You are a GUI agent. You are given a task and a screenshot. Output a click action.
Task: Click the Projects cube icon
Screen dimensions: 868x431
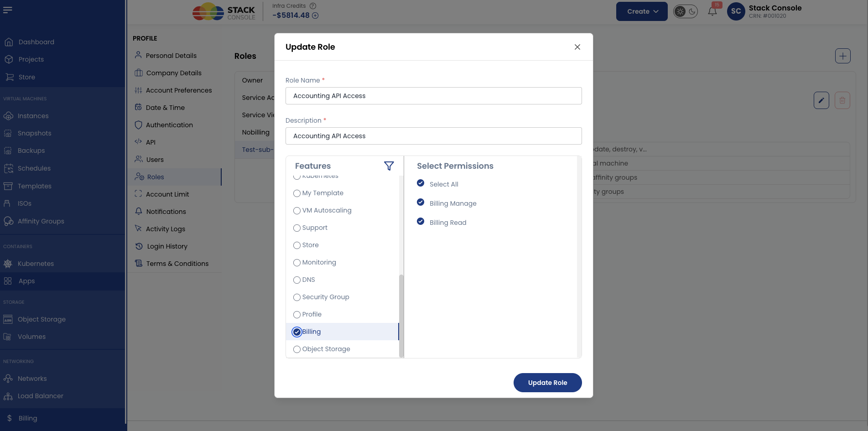tap(9, 59)
